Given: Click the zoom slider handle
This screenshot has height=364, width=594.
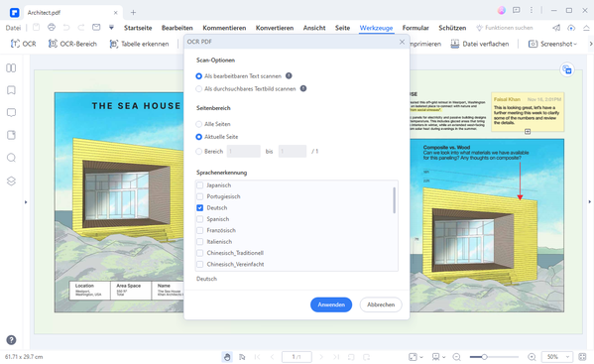Looking at the screenshot, I should [484, 357].
